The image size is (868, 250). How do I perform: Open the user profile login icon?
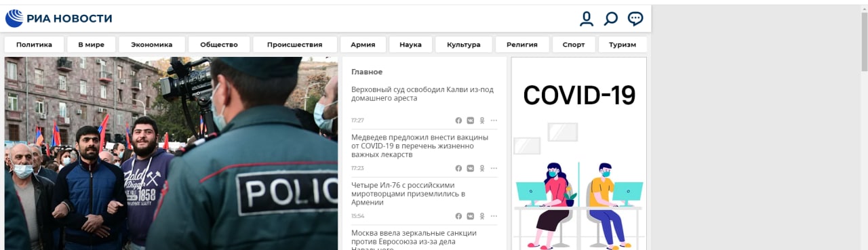tap(587, 19)
